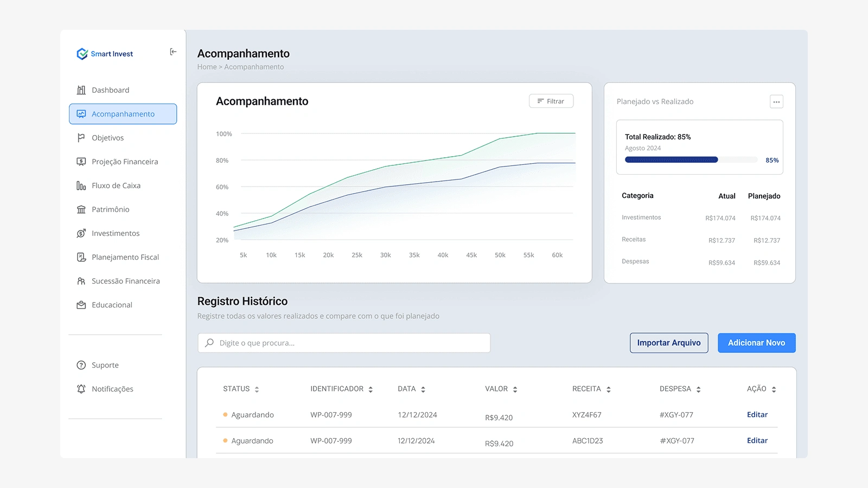Image resolution: width=868 pixels, height=488 pixels.
Task: Click the Adicionar Novo button
Action: (757, 343)
